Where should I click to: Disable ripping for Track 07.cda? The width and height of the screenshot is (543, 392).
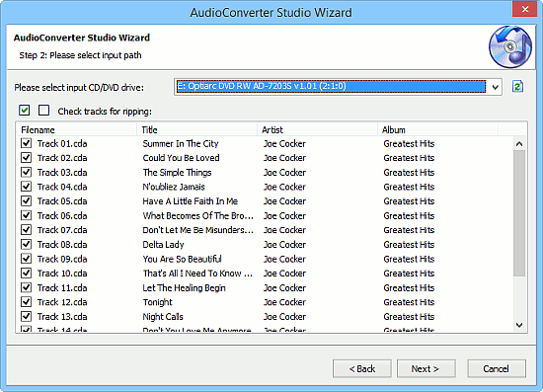pyautogui.click(x=27, y=230)
